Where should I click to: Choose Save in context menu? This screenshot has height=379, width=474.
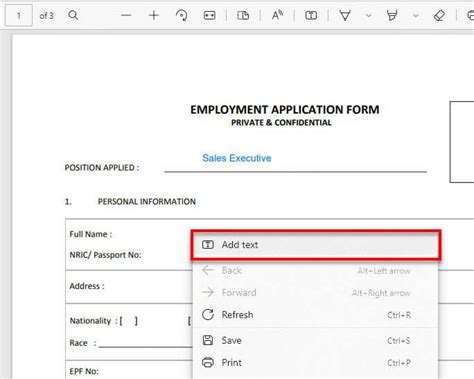pos(315,340)
